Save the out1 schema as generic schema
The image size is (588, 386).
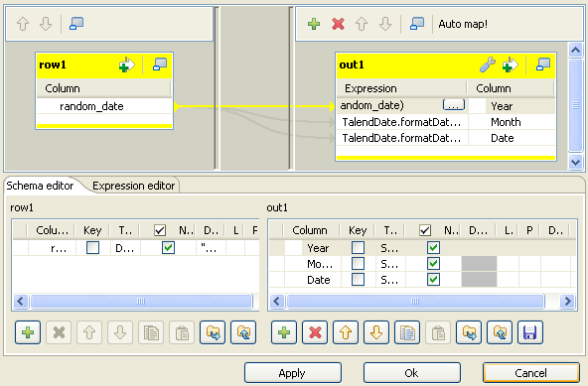coord(530,332)
